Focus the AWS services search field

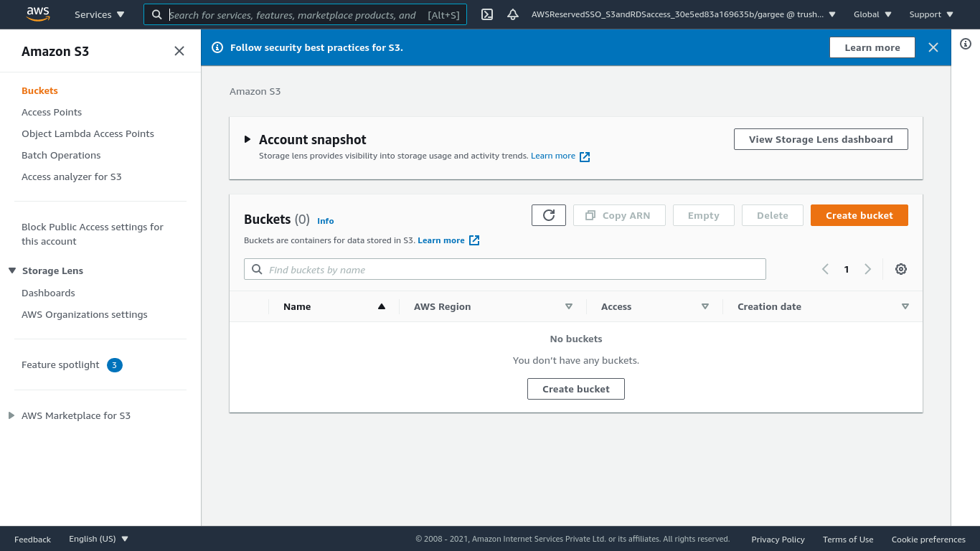pyautogui.click(x=306, y=14)
